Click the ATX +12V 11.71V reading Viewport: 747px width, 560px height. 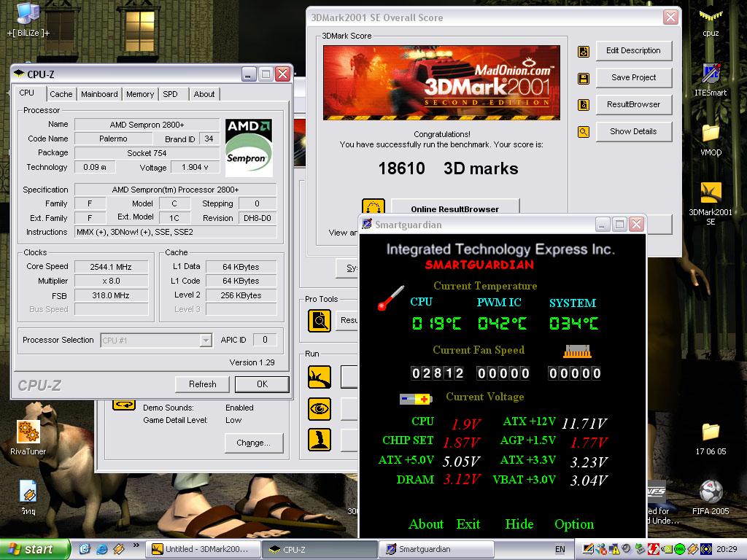(x=584, y=424)
